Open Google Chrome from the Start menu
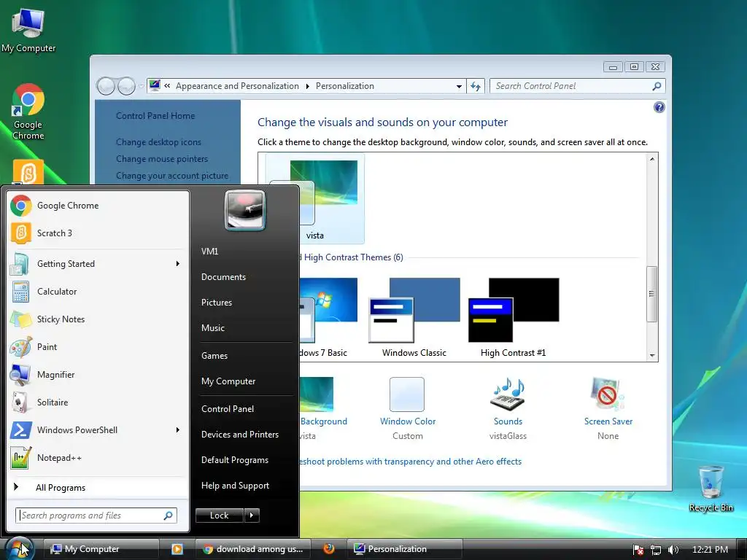This screenshot has width=747, height=560. point(98,206)
